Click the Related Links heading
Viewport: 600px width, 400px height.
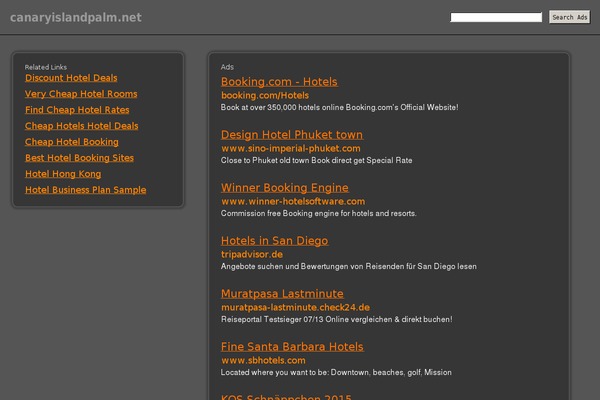click(x=46, y=67)
